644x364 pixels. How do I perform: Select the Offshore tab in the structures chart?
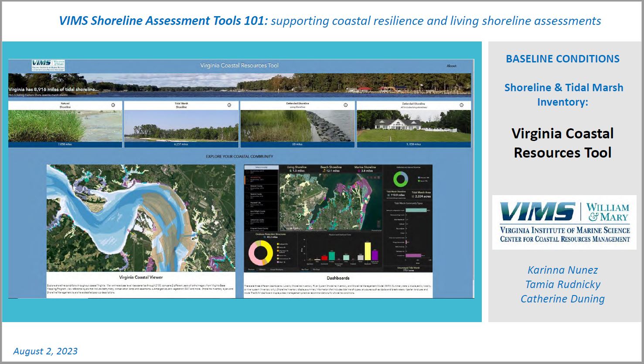pos(262,269)
